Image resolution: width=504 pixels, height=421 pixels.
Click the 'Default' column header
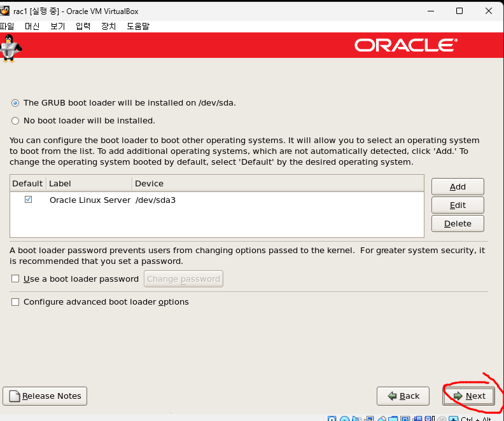[28, 183]
